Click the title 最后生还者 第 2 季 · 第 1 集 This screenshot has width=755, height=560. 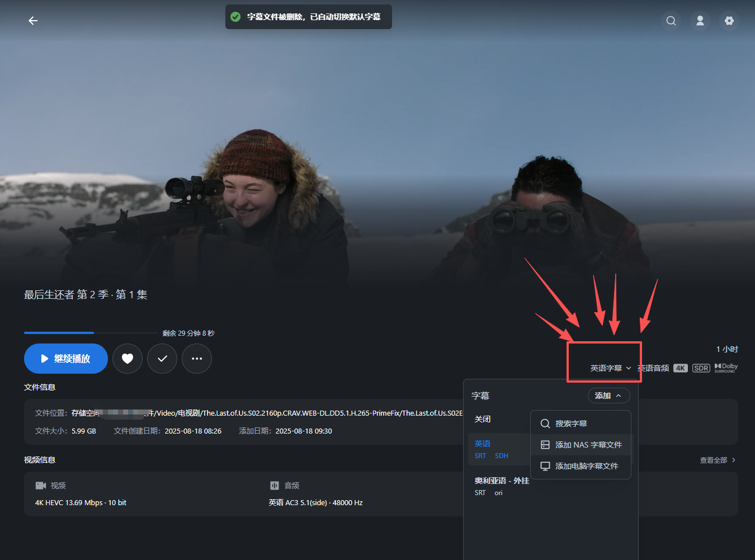pos(86,295)
